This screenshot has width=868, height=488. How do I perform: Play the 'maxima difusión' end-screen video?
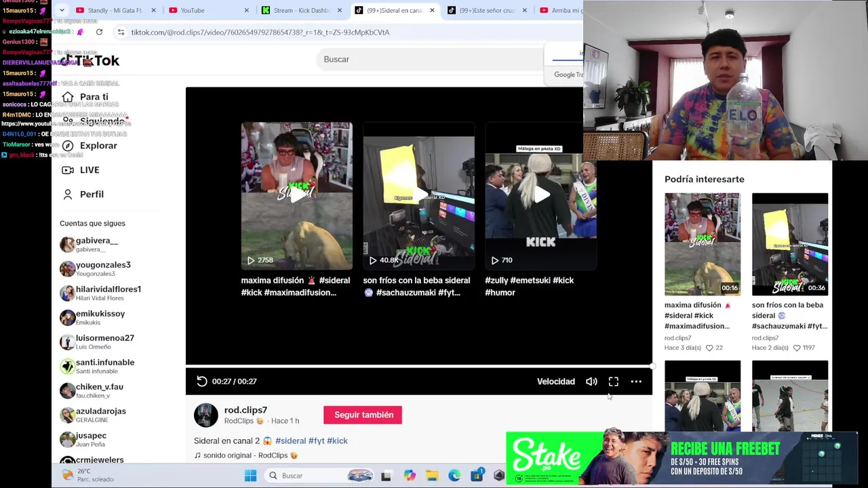point(297,196)
